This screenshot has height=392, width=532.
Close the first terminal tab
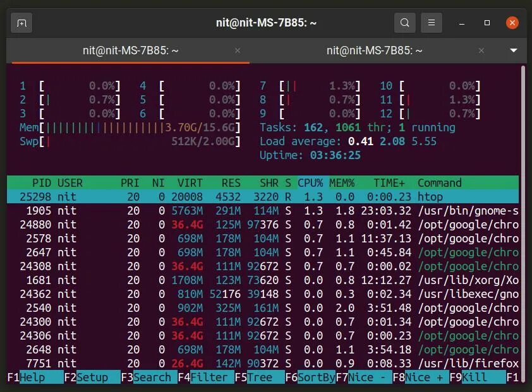(238, 51)
